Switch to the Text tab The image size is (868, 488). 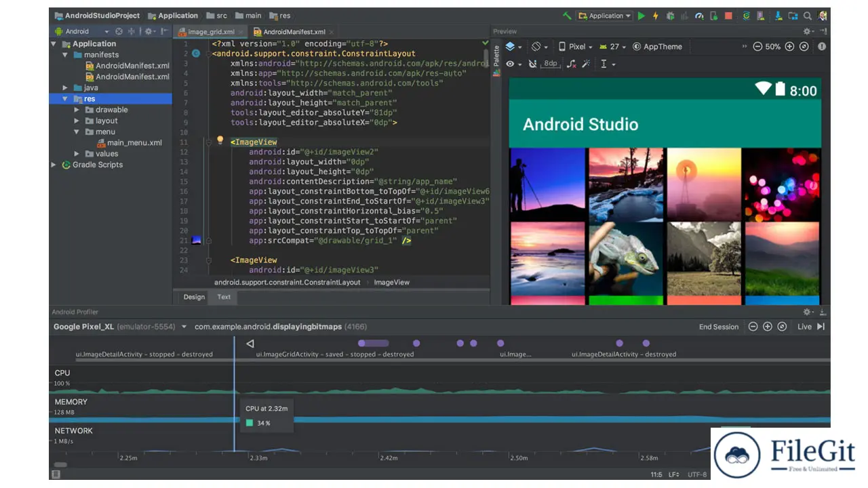coord(224,297)
